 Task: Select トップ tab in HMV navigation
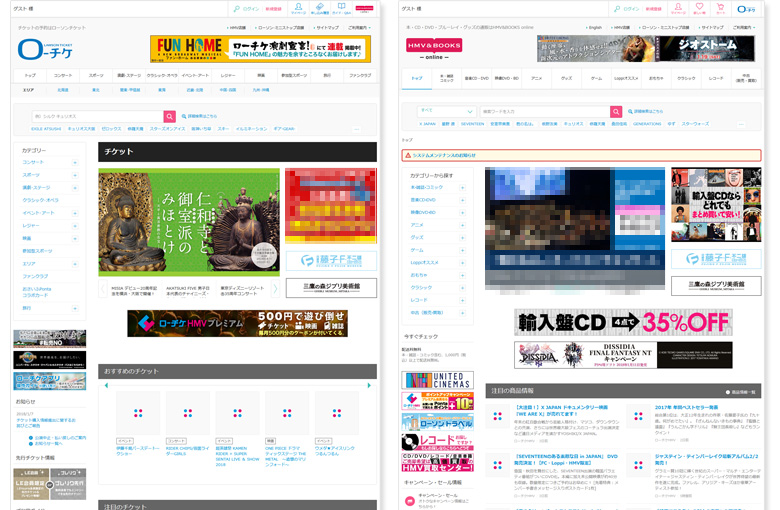tap(416, 78)
